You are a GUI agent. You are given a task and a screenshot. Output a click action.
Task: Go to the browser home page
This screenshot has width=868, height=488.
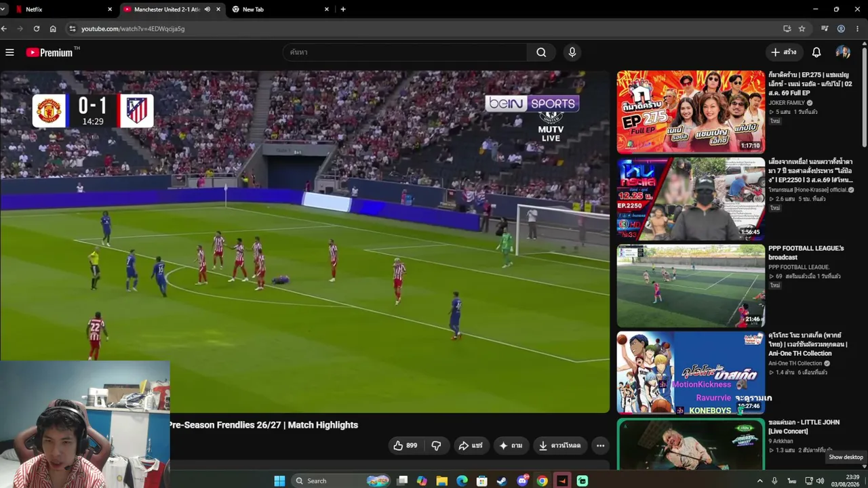53,28
